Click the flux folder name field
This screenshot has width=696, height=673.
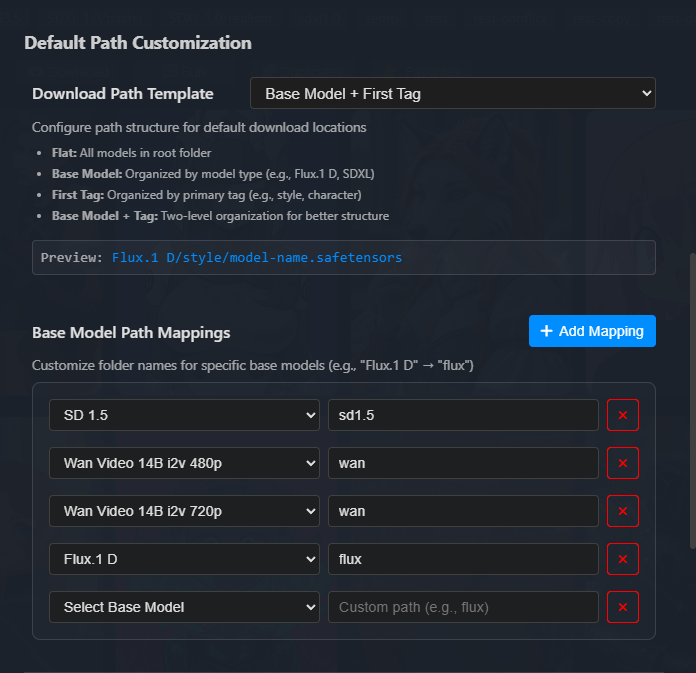463,559
